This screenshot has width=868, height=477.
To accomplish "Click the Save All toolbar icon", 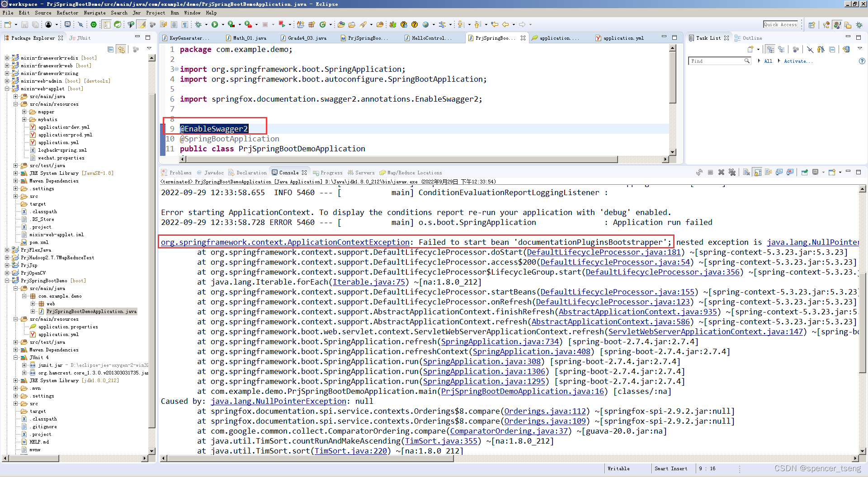I will pyautogui.click(x=35, y=24).
